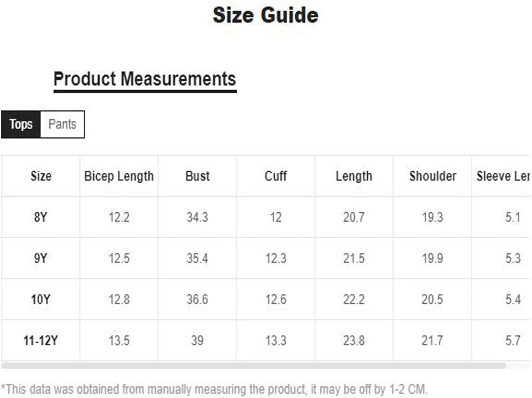Image resolution: width=532 pixels, height=398 pixels.
Task: Click the Product Measurements heading
Action: pos(145,79)
